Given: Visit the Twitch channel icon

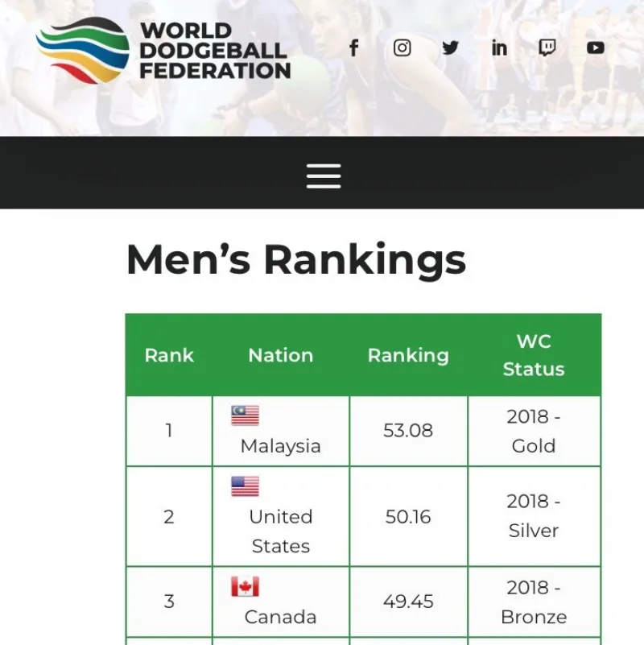Looking at the screenshot, I should (547, 48).
